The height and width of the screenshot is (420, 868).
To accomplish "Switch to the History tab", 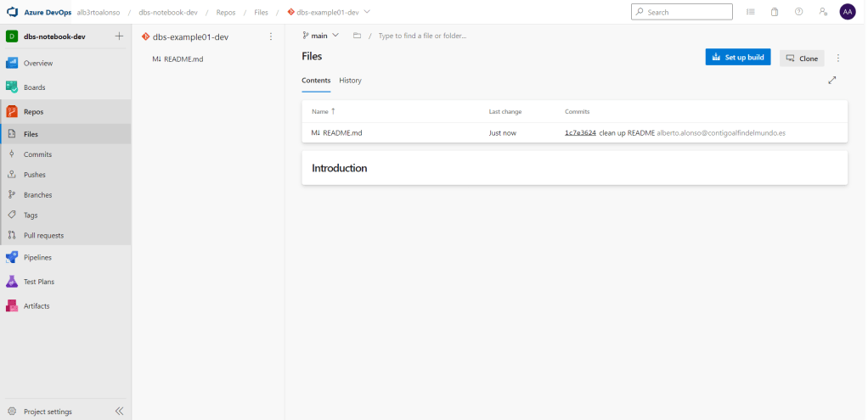I will (x=350, y=81).
